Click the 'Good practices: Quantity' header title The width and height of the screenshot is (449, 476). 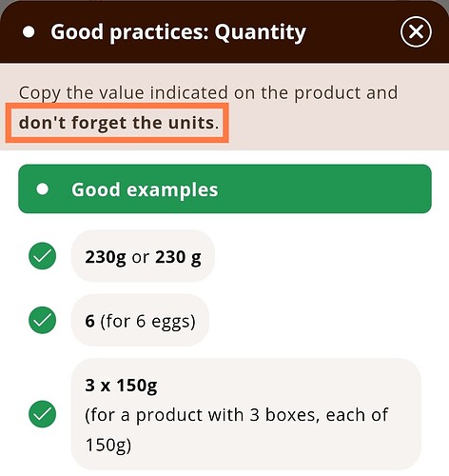(178, 32)
